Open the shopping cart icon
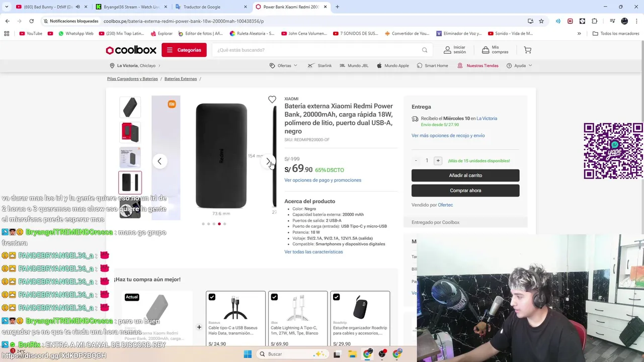 coord(527,50)
